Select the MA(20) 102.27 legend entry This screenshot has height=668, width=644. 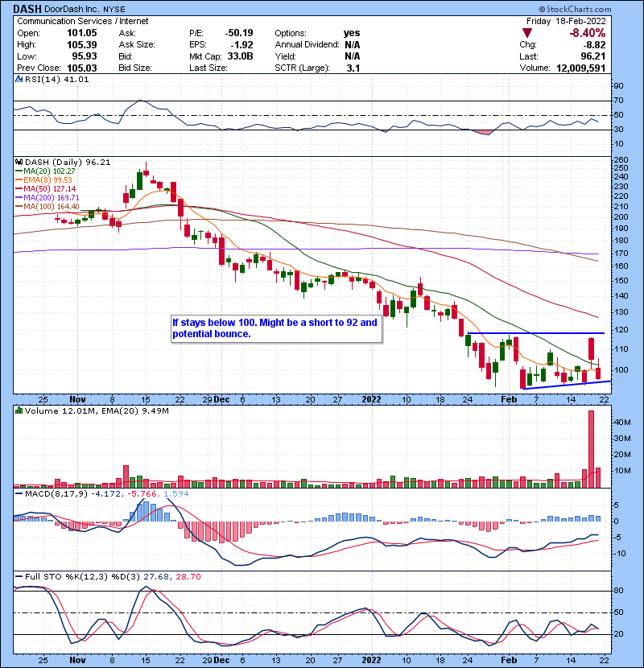pyautogui.click(x=45, y=171)
